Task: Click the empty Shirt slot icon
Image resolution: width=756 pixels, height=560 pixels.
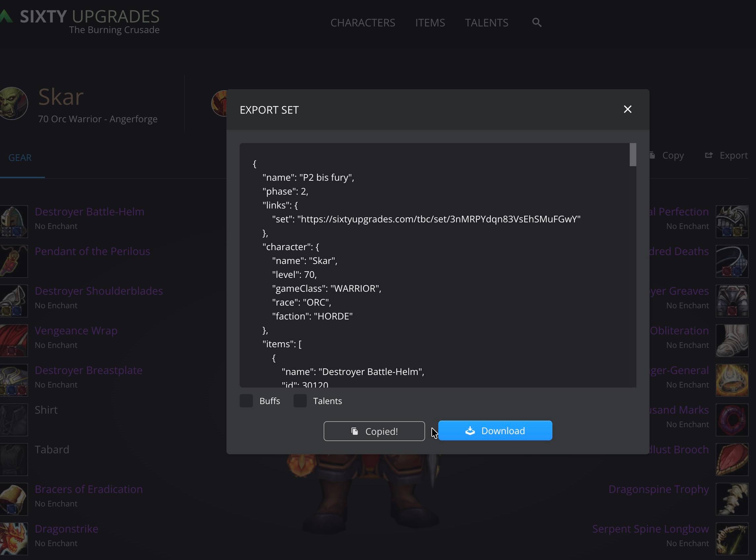Action: (13, 419)
